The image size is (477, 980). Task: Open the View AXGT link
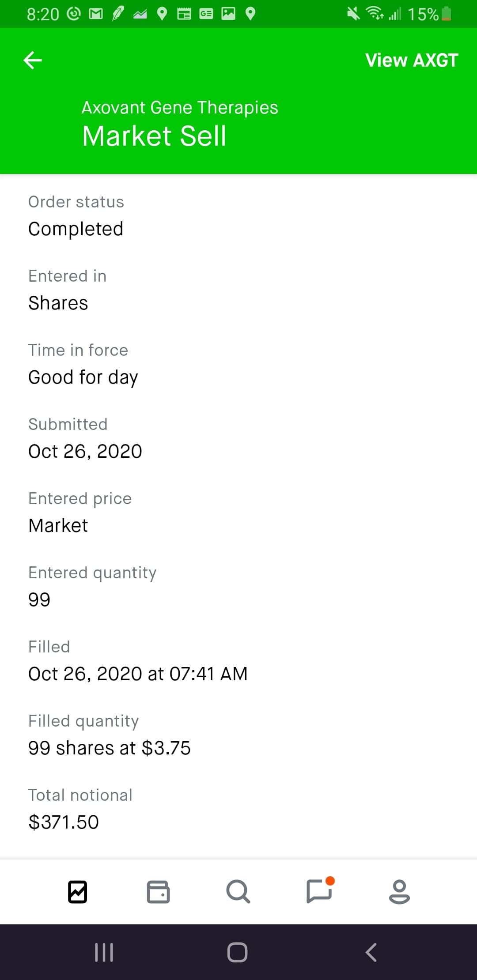click(x=411, y=60)
